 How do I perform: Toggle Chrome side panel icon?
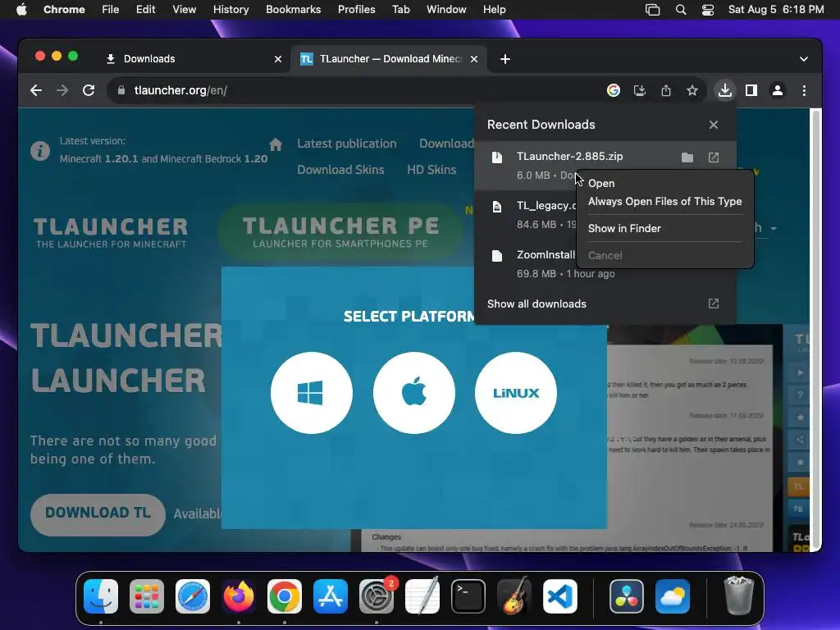[751, 90]
